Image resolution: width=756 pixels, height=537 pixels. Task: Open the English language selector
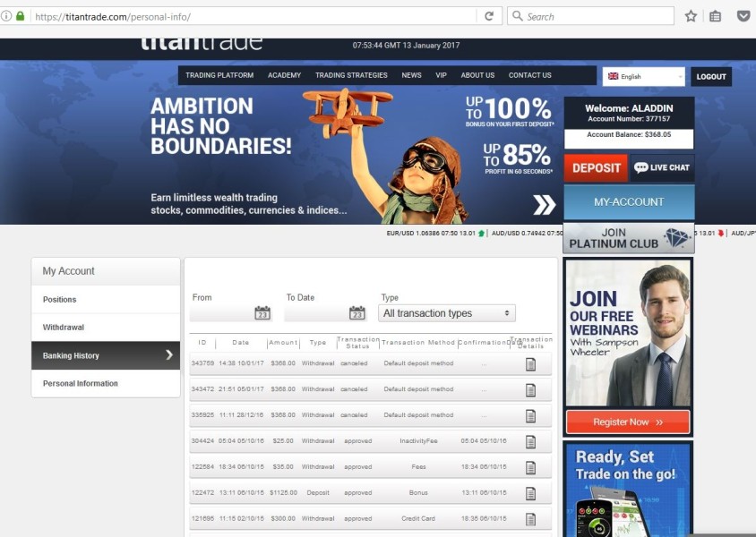pyautogui.click(x=643, y=77)
